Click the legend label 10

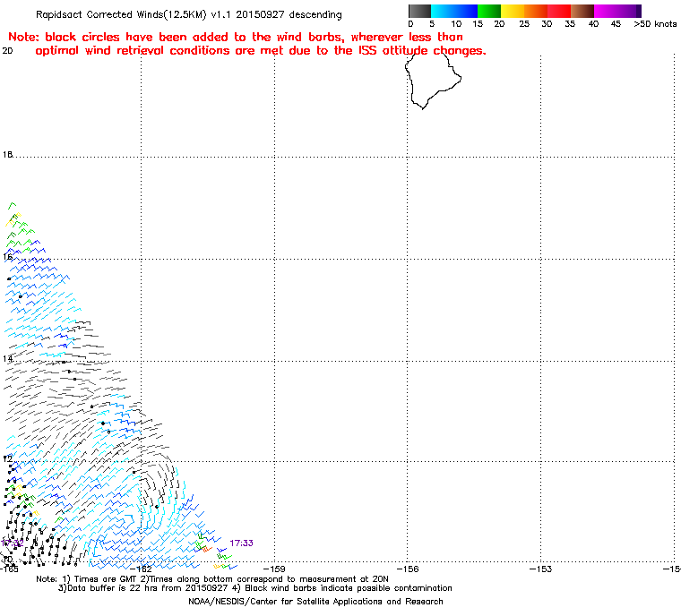456,24
